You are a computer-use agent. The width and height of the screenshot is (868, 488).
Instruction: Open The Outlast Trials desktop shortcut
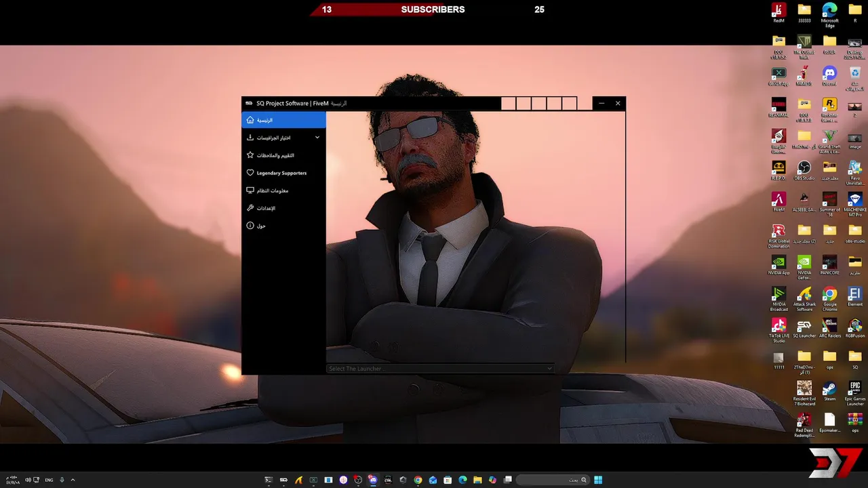point(804,47)
